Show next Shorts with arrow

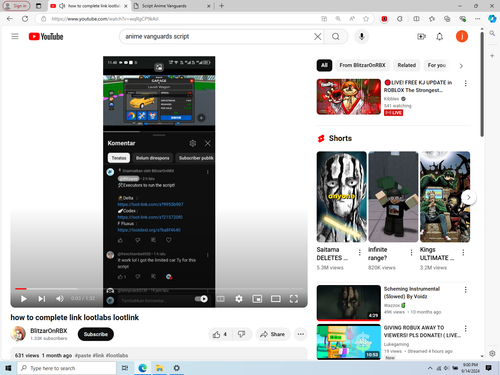tap(468, 197)
